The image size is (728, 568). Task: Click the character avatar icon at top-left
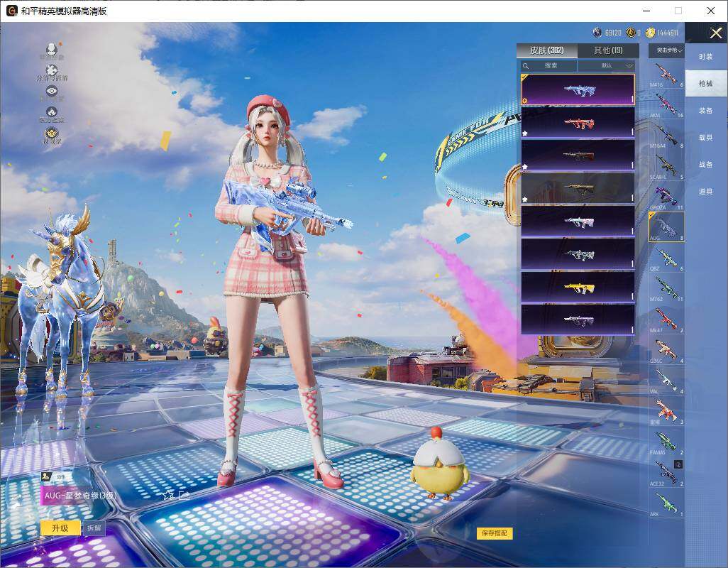(x=52, y=50)
